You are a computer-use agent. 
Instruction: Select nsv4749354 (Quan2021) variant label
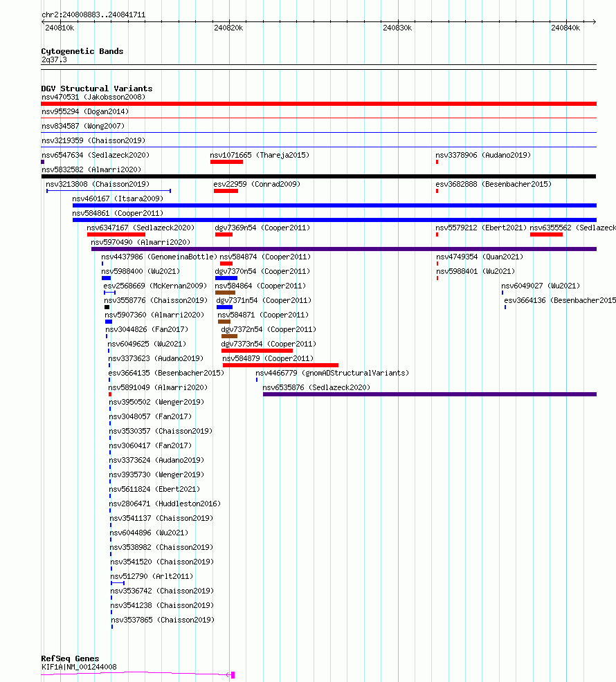(480, 257)
